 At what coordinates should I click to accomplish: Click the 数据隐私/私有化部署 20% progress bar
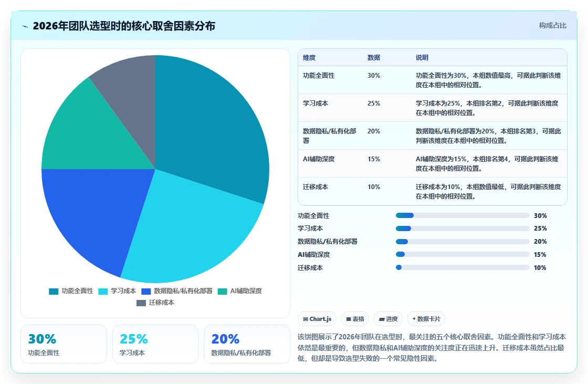click(x=463, y=241)
